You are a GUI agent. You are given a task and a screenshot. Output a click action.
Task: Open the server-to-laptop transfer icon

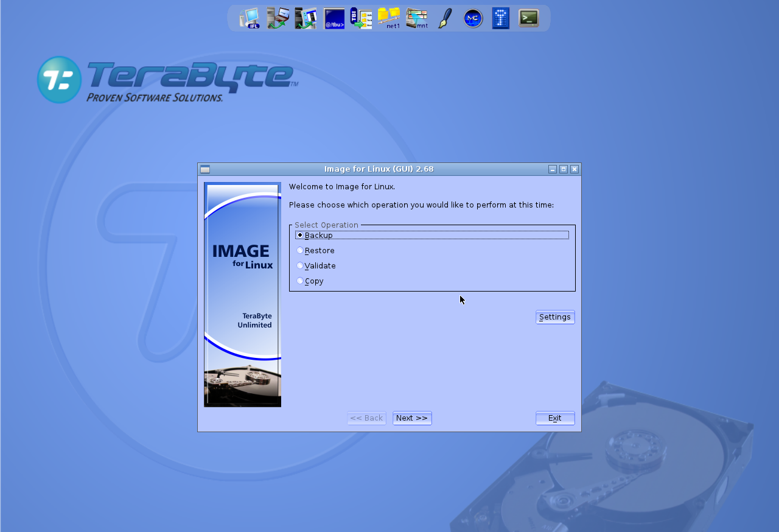[x=278, y=18]
